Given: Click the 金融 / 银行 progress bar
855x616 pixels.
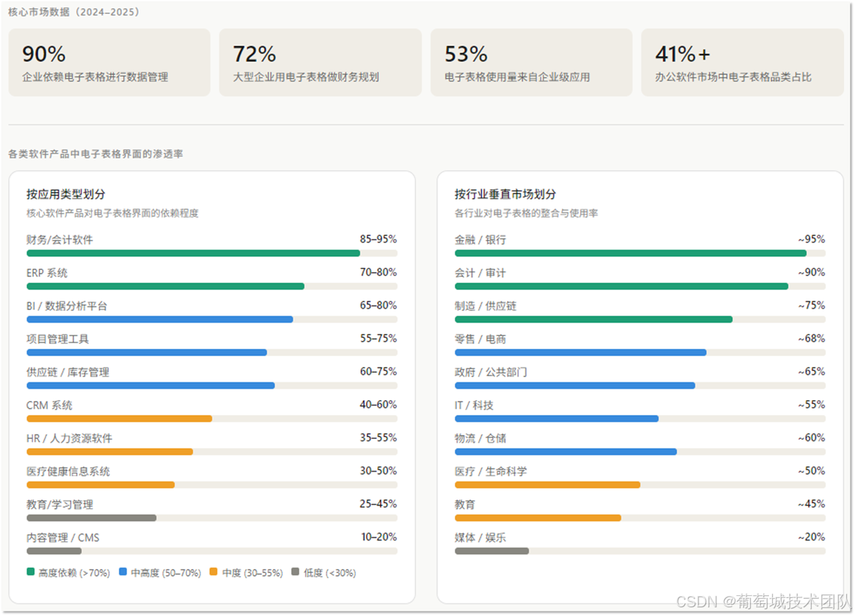Looking at the screenshot, I should 640,253.
